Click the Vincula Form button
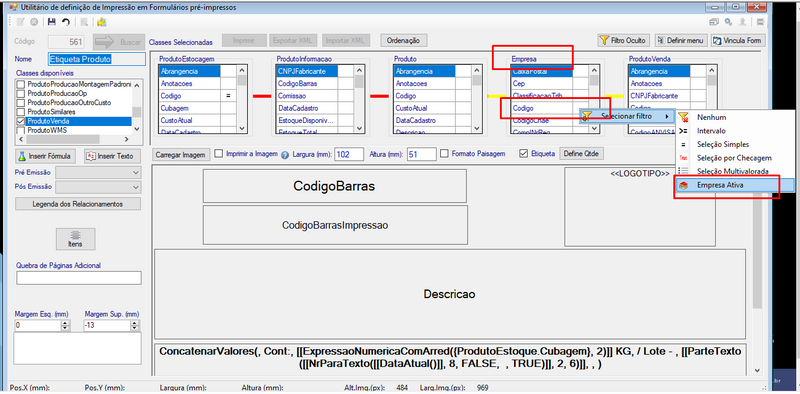800x394 pixels. pos(738,40)
